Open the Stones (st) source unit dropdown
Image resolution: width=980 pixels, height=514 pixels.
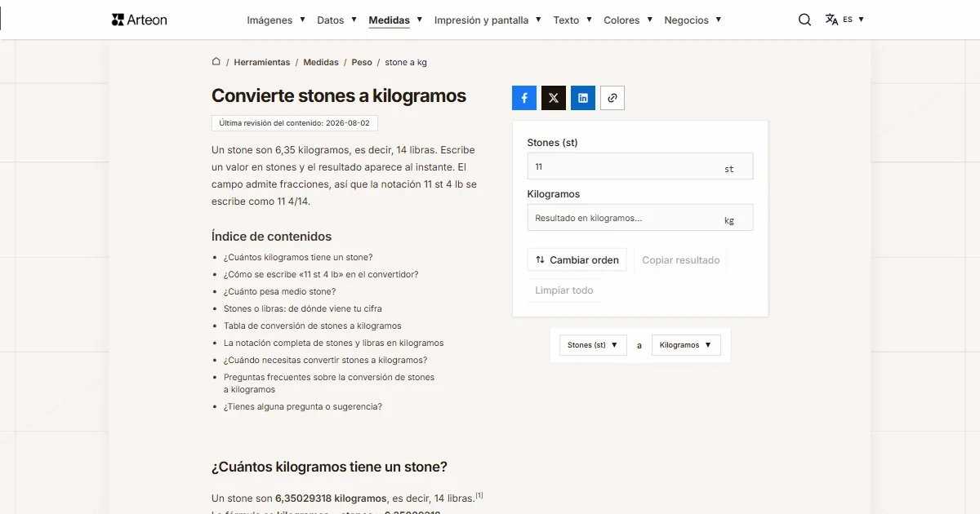(593, 345)
